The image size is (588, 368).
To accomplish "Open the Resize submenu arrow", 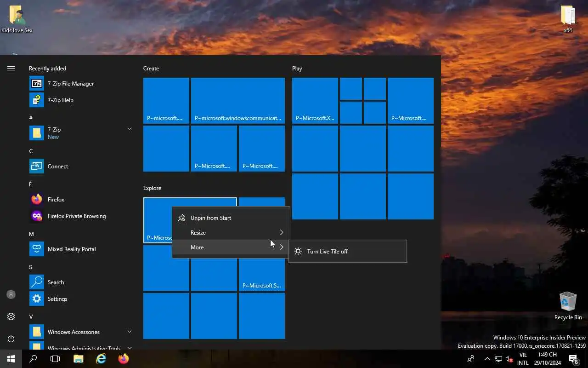I will pos(282,232).
